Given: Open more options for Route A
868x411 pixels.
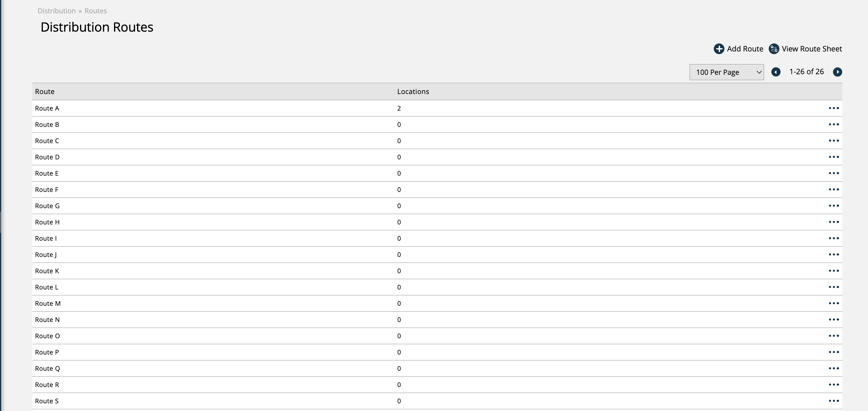Looking at the screenshot, I should 834,108.
